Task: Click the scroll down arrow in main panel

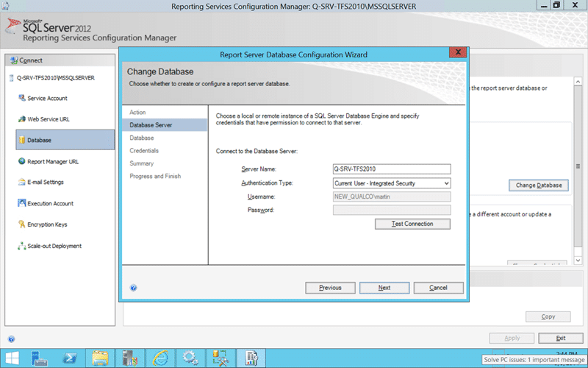Action: coord(578,261)
